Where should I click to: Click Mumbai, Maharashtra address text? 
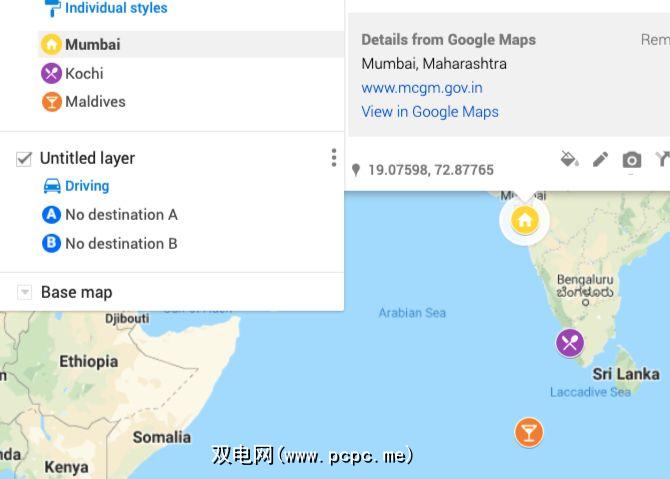click(x=434, y=64)
